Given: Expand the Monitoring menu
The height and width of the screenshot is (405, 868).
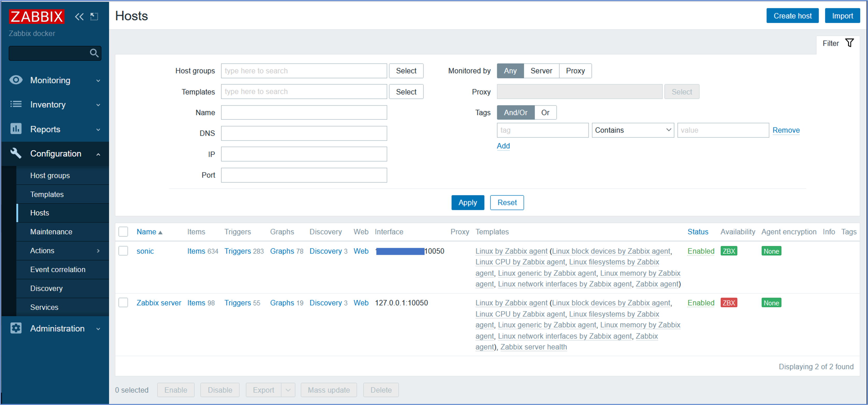Looking at the screenshot, I should coord(98,81).
